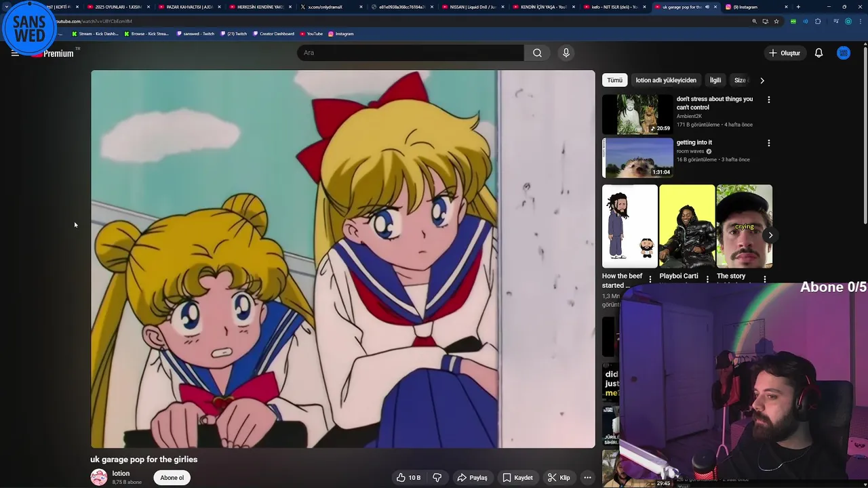Open YouTube notifications bell

pos(818,53)
